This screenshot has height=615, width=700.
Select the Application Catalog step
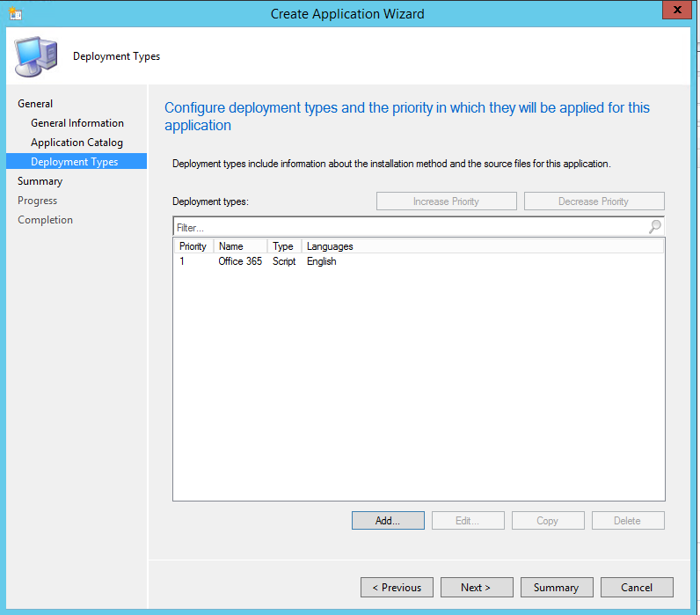pos(77,143)
